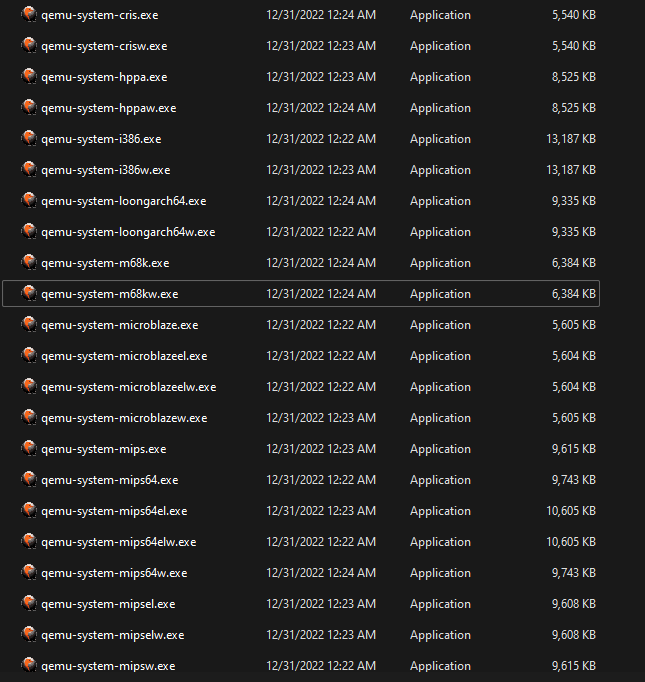This screenshot has height=682, width=645.
Task: Click the Application type of qemu-system-microblaze.exe
Action: tap(440, 325)
